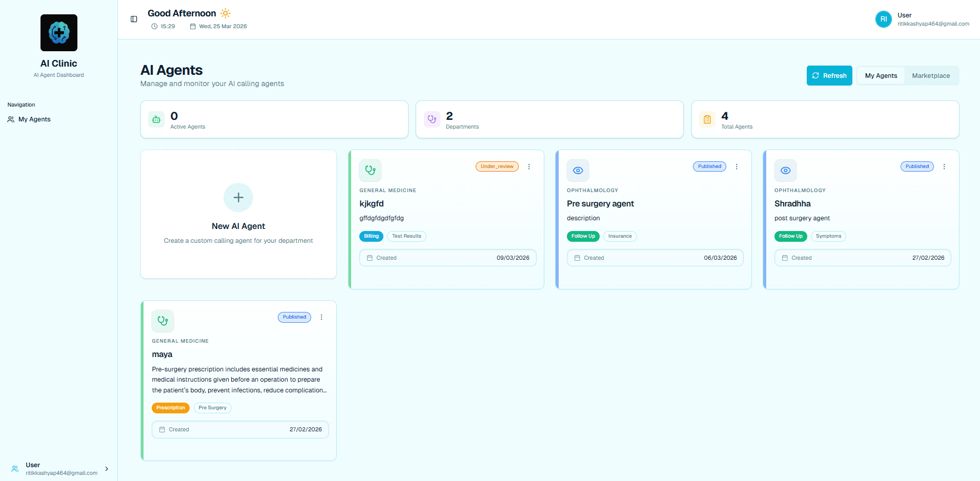Viewport: 980px width, 481px height.
Task: Click the AI Clinic logo
Action: coord(58,33)
